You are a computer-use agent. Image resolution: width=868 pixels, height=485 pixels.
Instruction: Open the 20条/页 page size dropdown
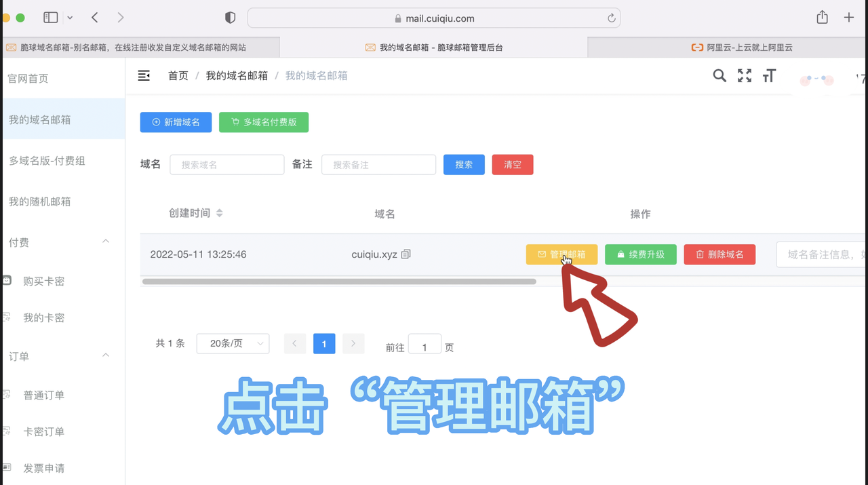[x=233, y=344]
